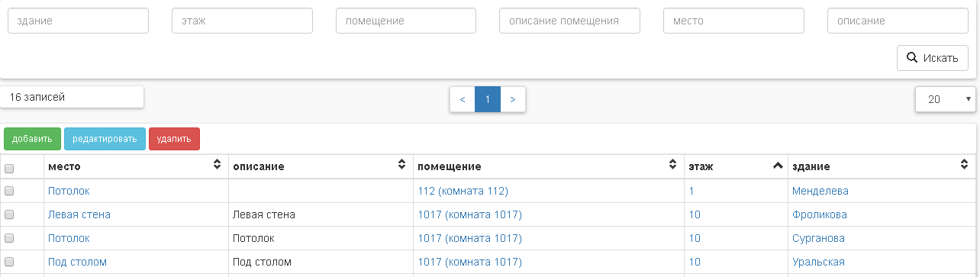
Task: Click the здание column header label
Action: (811, 166)
